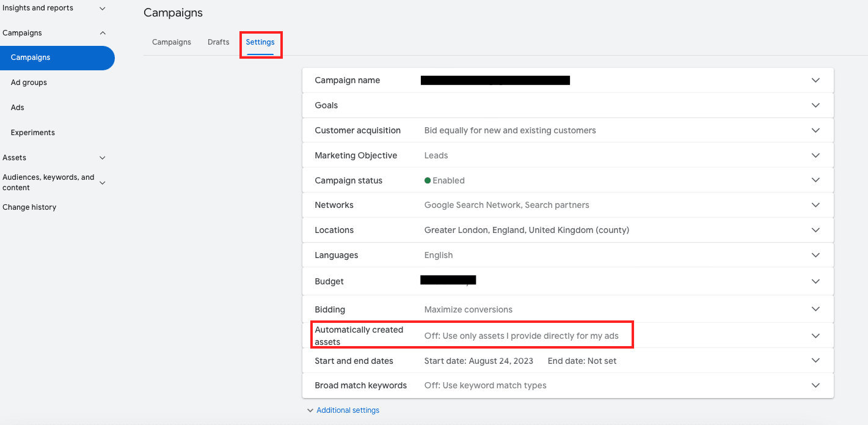This screenshot has height=425, width=868.
Task: Open the Customer acquisition chevron
Action: coord(815,130)
